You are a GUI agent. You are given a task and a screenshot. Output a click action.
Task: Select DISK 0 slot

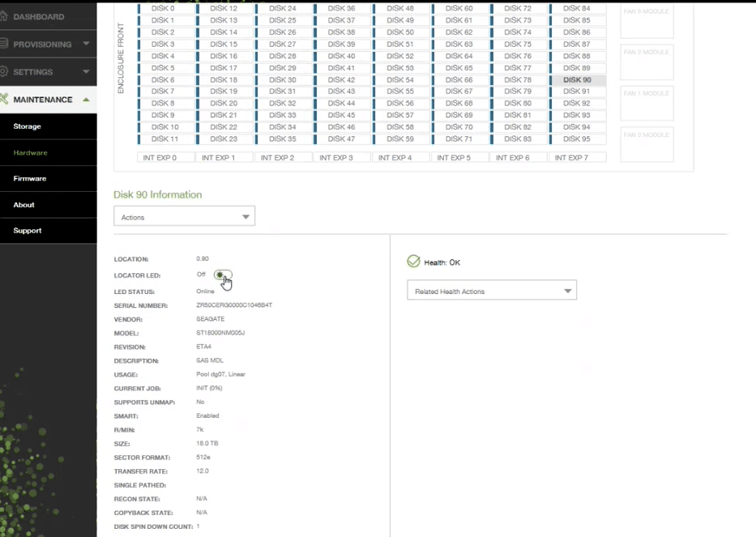pos(166,8)
